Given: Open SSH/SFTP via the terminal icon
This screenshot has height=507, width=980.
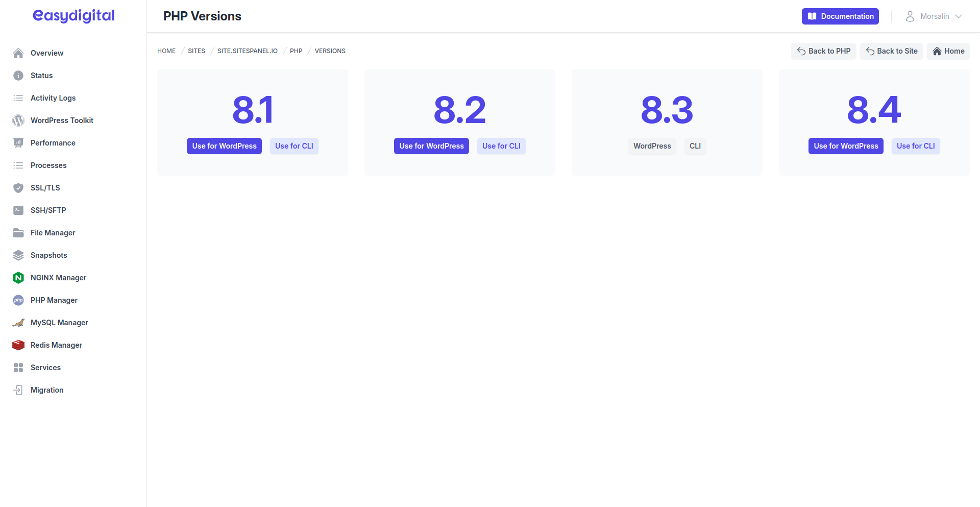Looking at the screenshot, I should click(18, 210).
